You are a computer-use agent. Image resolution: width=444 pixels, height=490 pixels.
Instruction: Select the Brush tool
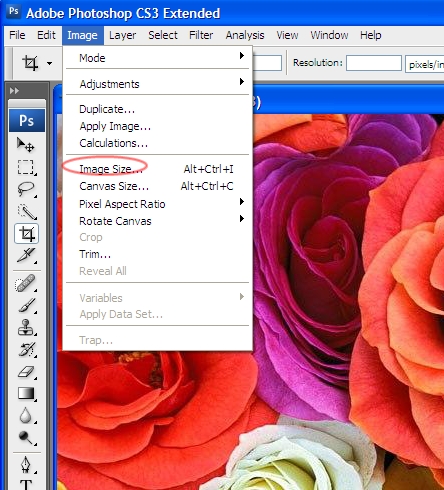(26, 305)
